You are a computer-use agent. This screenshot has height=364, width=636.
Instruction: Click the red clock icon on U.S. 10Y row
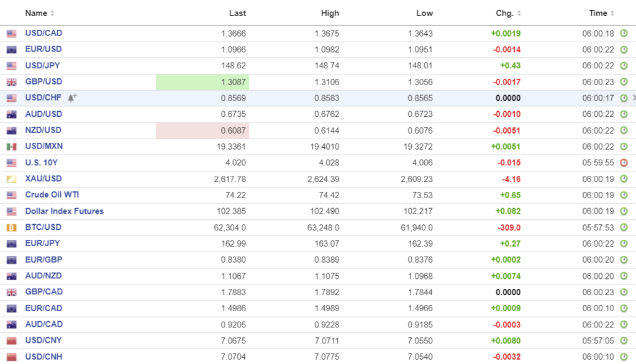[x=624, y=163]
